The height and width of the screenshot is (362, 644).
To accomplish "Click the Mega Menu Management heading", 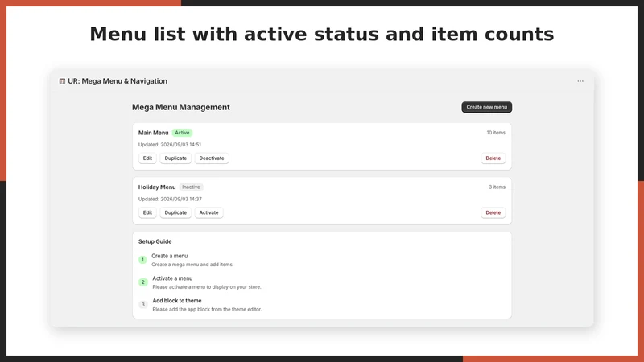I will [x=180, y=107].
